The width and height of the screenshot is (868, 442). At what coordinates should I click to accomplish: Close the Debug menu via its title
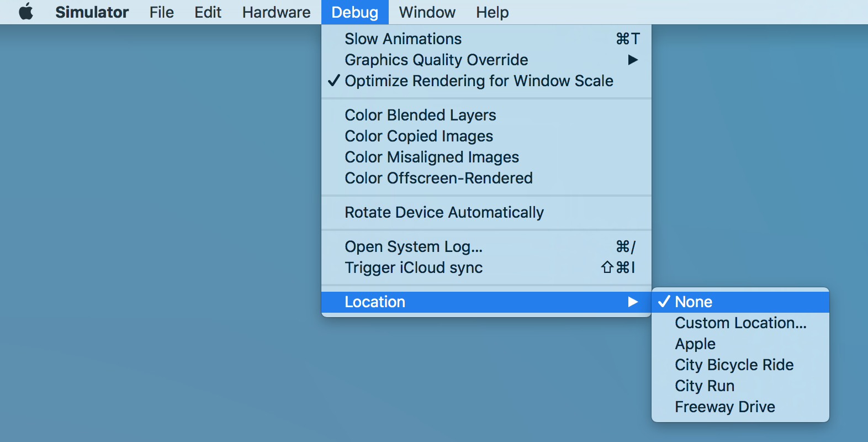coord(354,12)
